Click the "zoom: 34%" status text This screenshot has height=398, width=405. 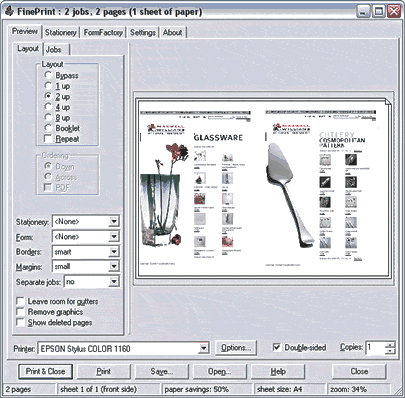click(x=348, y=389)
